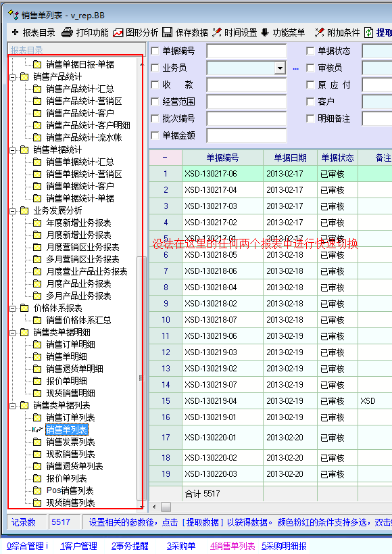Click into the 经营范围 input field
The width and height of the screenshot is (392, 554).
[x=247, y=101]
